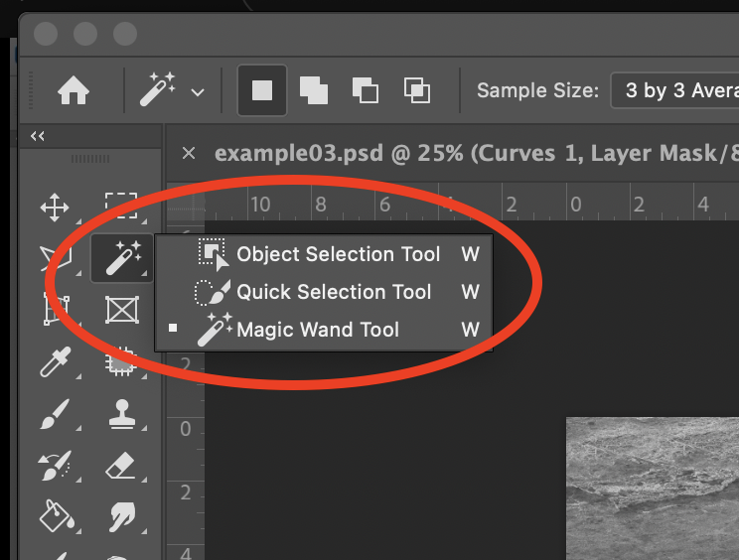Image resolution: width=739 pixels, height=560 pixels.
Task: Enable Intersect with Selection mode
Action: (416, 90)
